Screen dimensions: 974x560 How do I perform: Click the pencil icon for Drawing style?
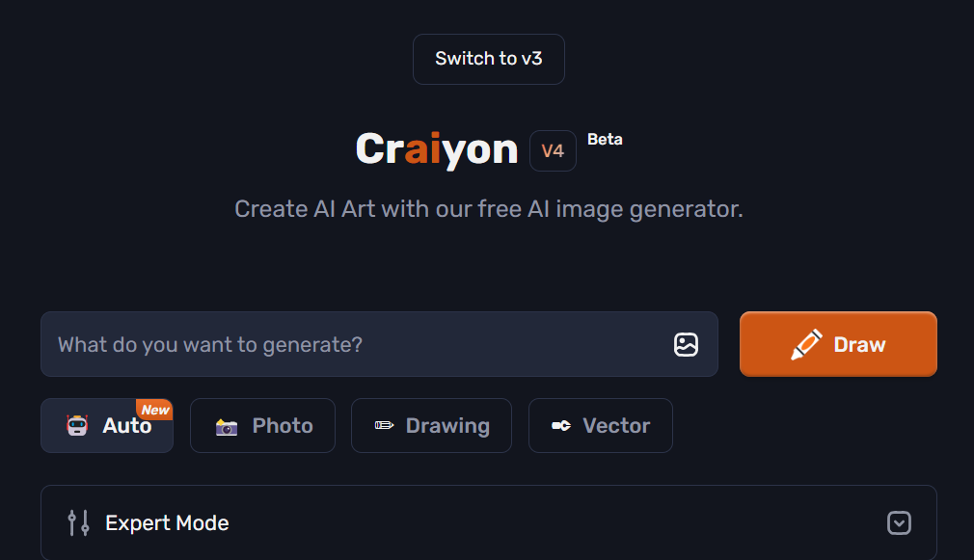pos(384,426)
